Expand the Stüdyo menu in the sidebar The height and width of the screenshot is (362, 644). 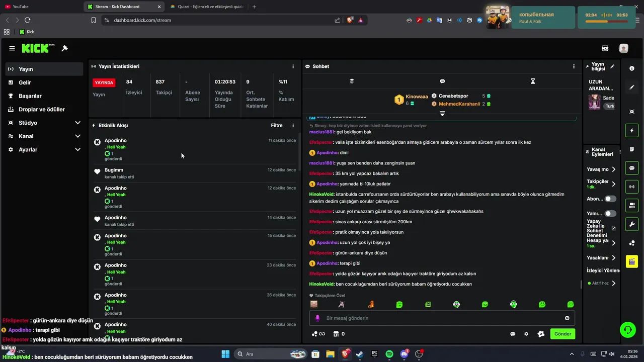coord(77,123)
